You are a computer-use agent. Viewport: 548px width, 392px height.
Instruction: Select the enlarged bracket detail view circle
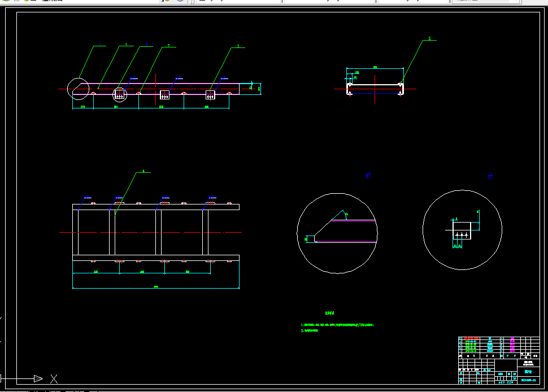462,230
